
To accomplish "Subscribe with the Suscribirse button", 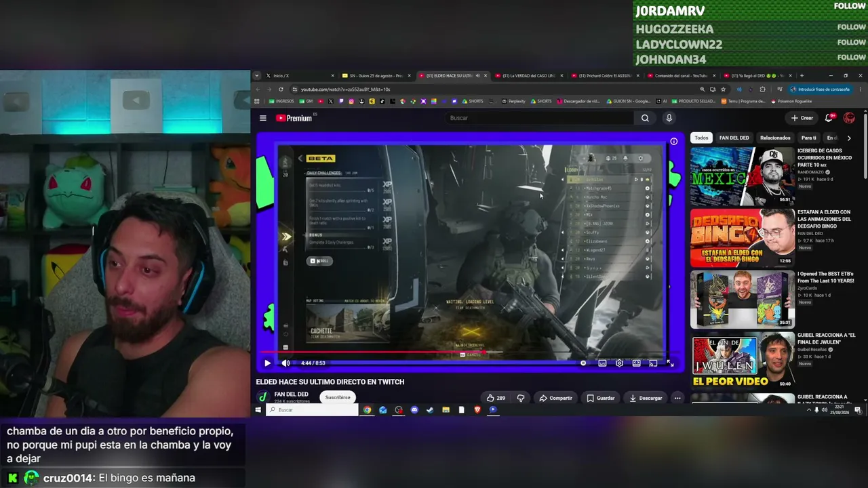I will pyautogui.click(x=338, y=397).
